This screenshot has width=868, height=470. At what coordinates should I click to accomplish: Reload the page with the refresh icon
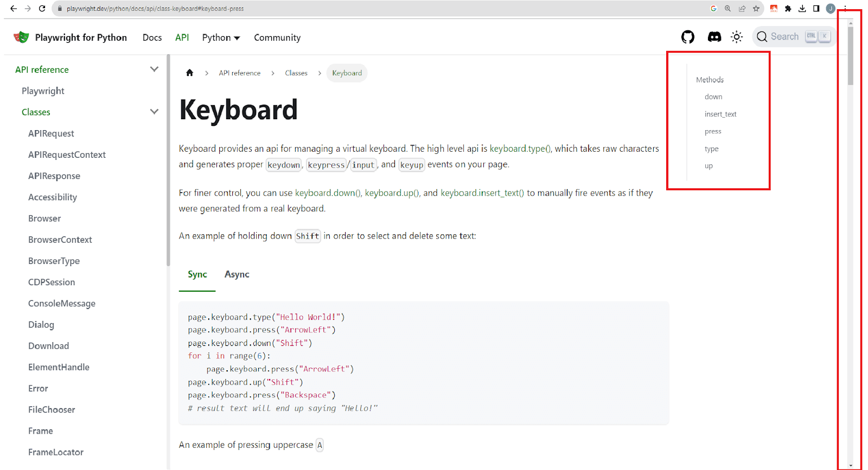coord(42,9)
